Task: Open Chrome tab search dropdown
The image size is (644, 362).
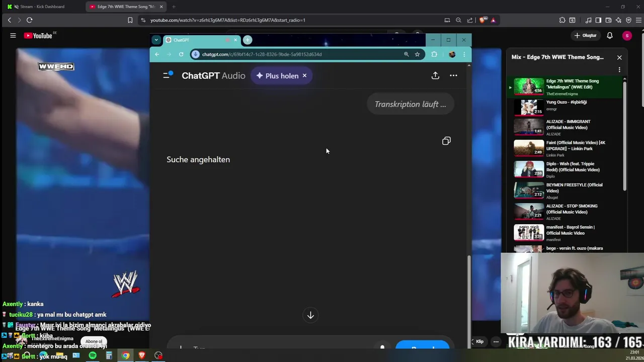Action: click(156, 40)
